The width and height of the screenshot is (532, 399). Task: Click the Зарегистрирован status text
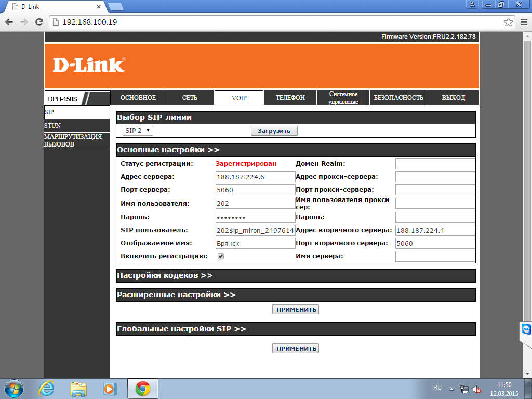pyautogui.click(x=246, y=164)
